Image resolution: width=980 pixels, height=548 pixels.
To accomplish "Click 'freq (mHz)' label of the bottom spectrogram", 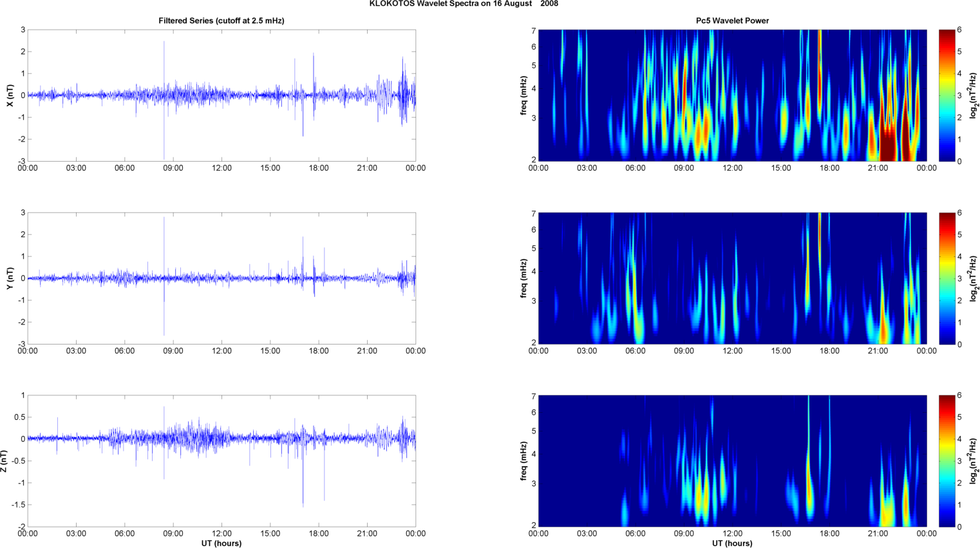I will (523, 461).
